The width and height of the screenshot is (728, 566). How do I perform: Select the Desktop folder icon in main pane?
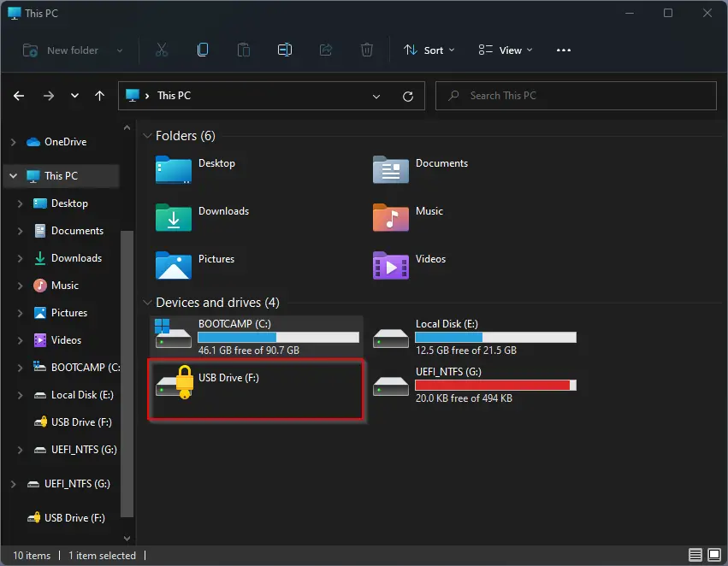[173, 170]
